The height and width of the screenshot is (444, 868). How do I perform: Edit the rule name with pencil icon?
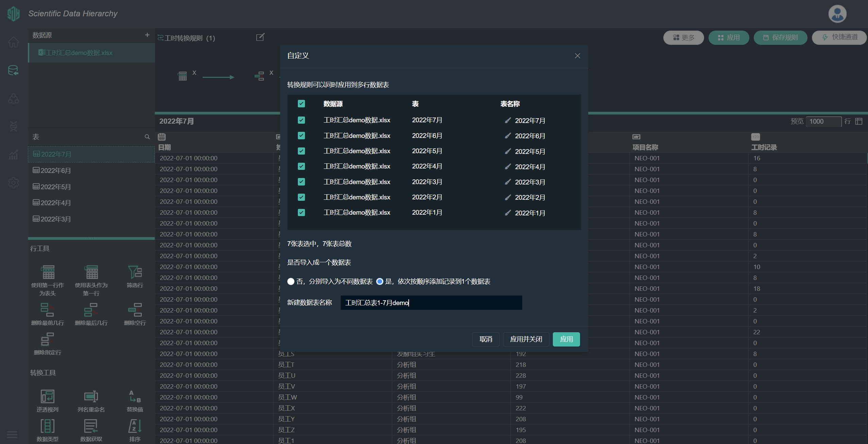tap(260, 37)
